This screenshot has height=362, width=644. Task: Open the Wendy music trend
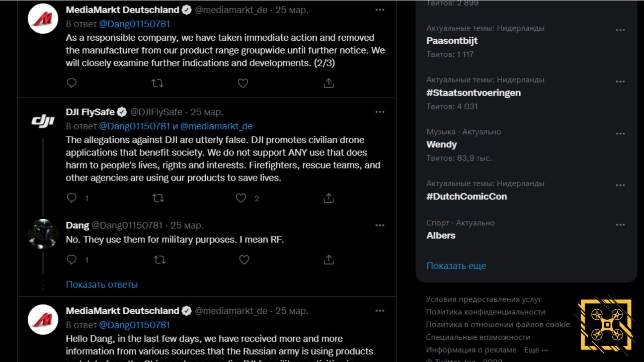pos(442,145)
